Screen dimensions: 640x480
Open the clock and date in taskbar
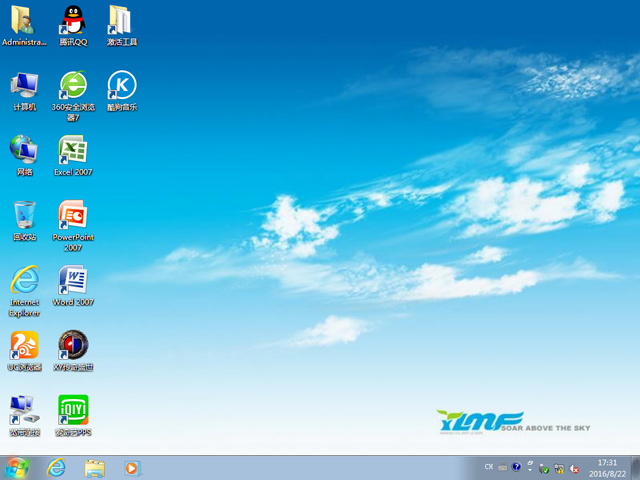607,467
